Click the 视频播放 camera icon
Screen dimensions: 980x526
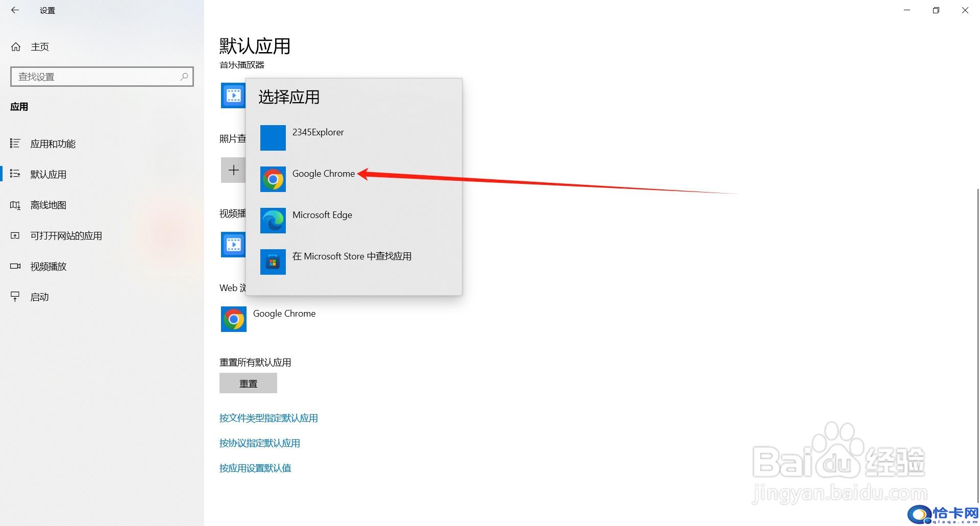point(15,266)
